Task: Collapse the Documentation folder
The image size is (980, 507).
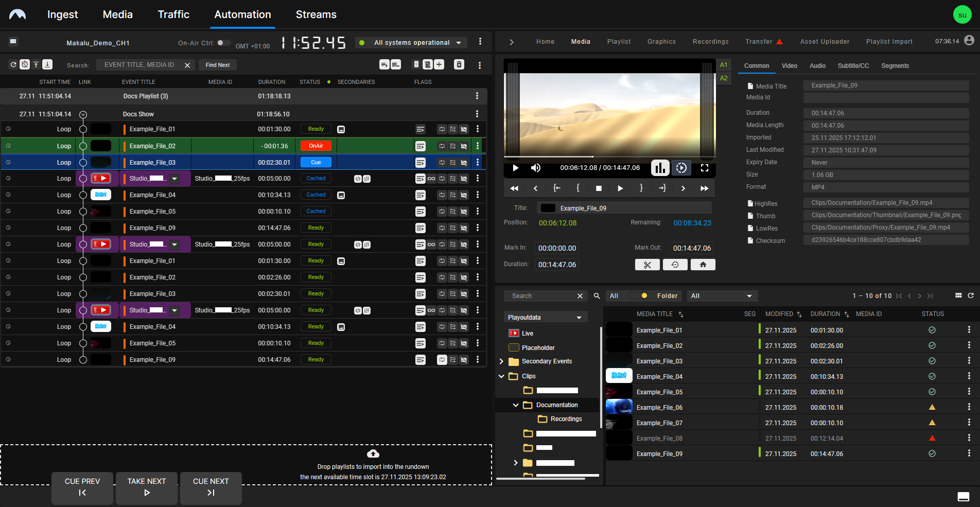Action: click(x=516, y=405)
